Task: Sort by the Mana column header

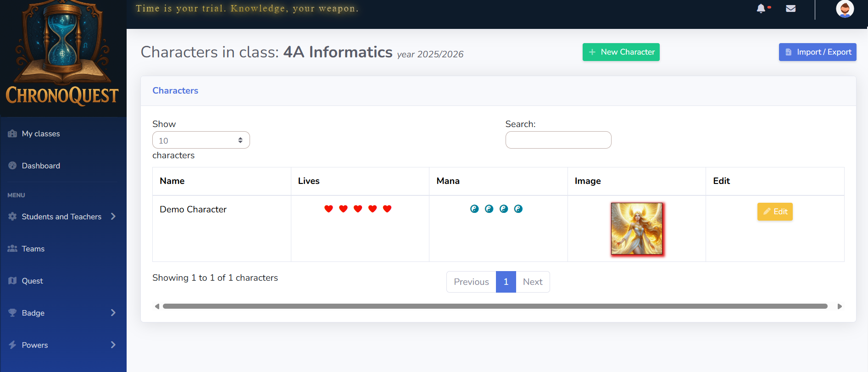Action: click(x=498, y=181)
